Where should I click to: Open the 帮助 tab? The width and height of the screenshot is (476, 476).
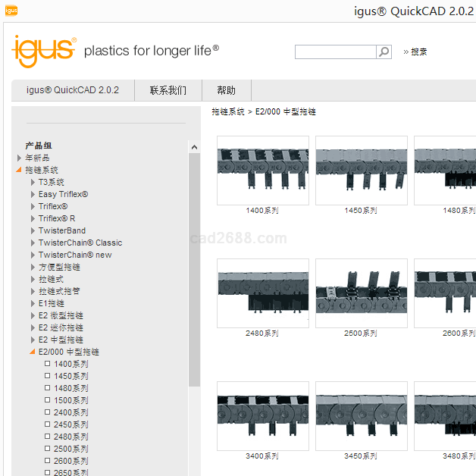point(226,90)
